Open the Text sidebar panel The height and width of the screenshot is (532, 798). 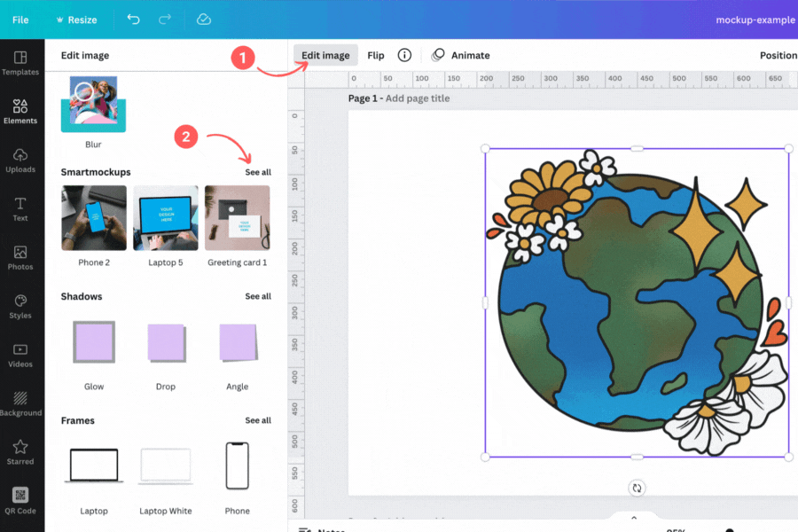(20, 209)
